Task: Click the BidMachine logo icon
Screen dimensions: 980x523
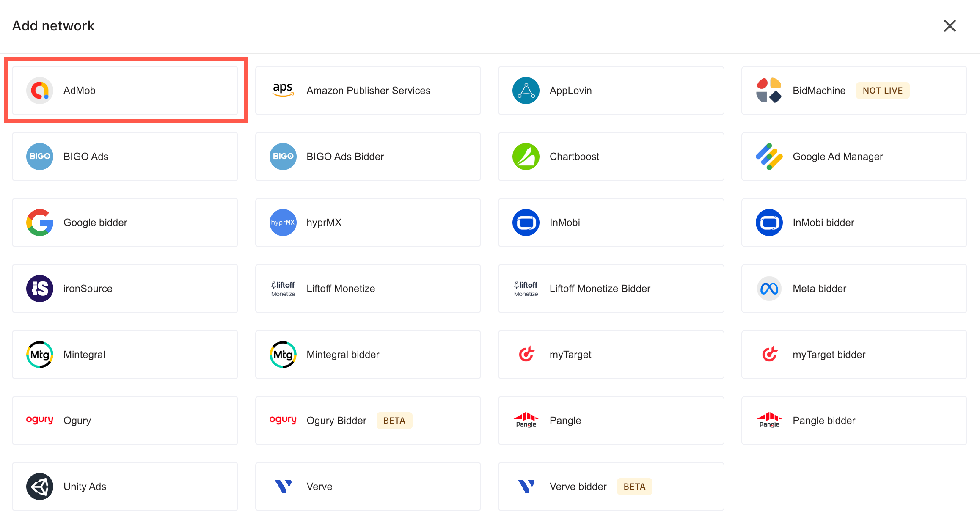Action: (x=769, y=91)
